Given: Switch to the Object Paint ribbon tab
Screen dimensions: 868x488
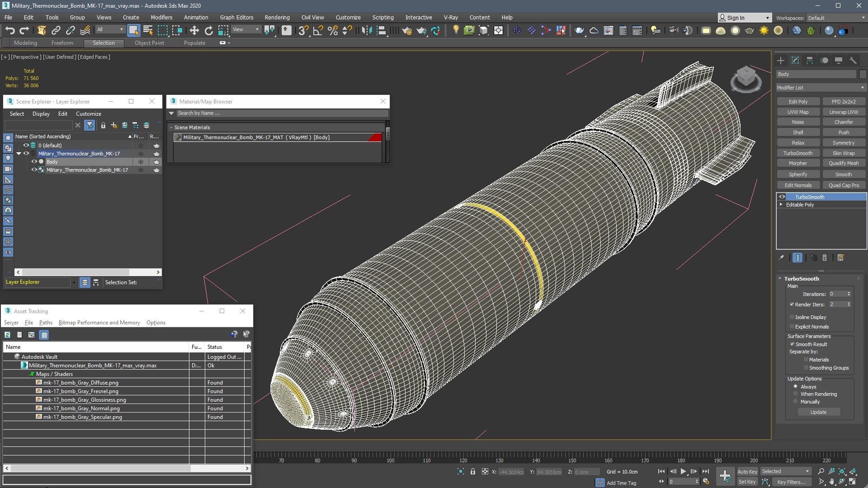Looking at the screenshot, I should [x=149, y=43].
